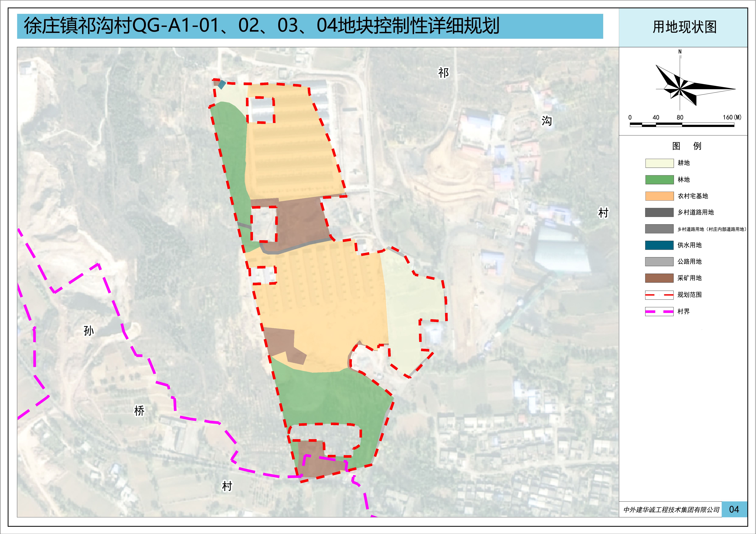Click the 供水用地 teal legend swatch
The width and height of the screenshot is (756, 534).
coord(659,245)
